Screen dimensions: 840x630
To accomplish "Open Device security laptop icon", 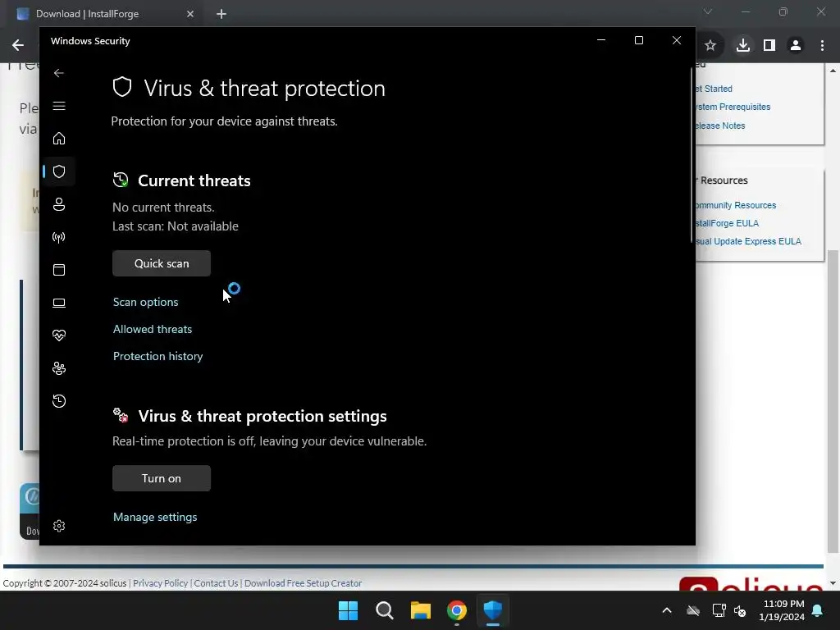I will coord(59,303).
